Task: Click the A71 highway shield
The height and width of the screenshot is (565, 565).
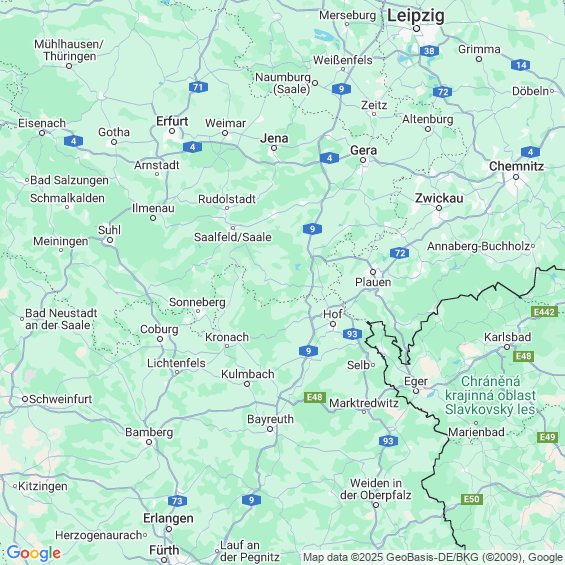Action: tap(198, 87)
